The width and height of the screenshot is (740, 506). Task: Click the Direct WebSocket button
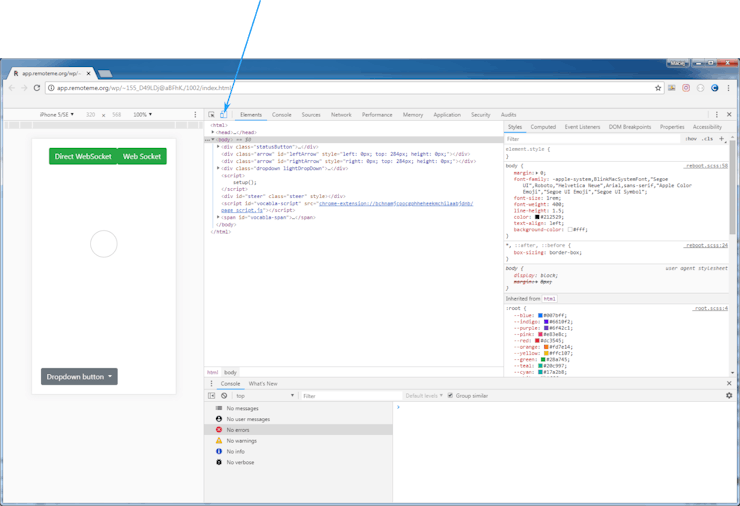[x=83, y=156]
